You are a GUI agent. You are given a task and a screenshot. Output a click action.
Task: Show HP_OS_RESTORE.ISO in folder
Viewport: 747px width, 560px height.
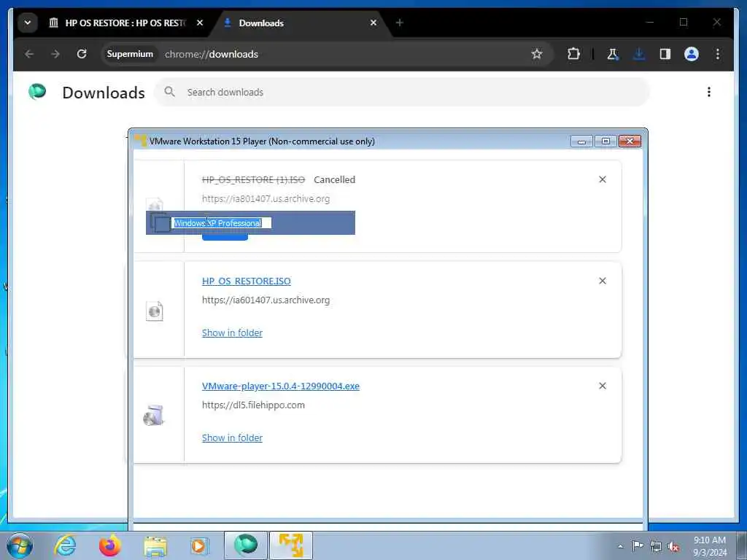pos(232,332)
